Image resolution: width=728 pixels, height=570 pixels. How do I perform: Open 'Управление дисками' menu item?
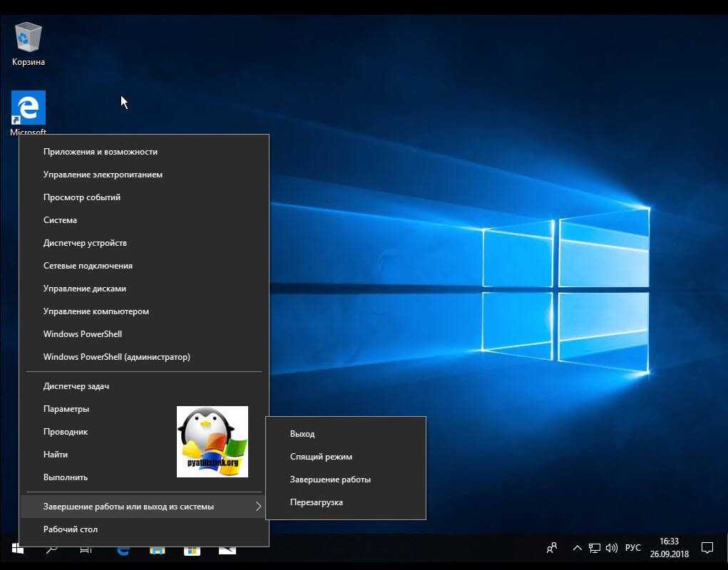(84, 289)
